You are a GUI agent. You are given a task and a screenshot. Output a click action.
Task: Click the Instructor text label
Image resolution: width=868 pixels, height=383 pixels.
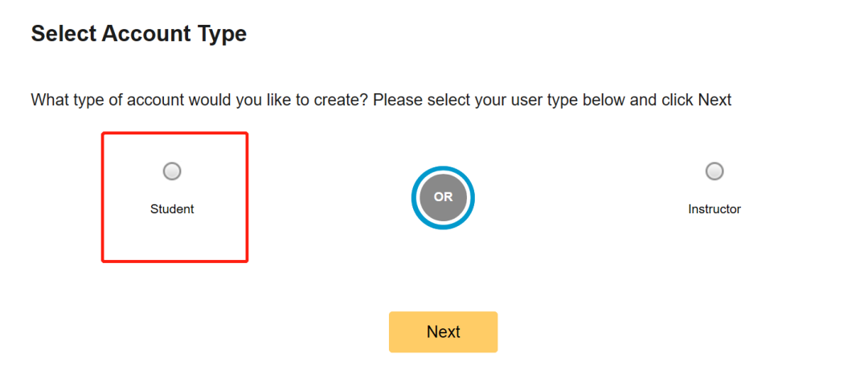714,209
